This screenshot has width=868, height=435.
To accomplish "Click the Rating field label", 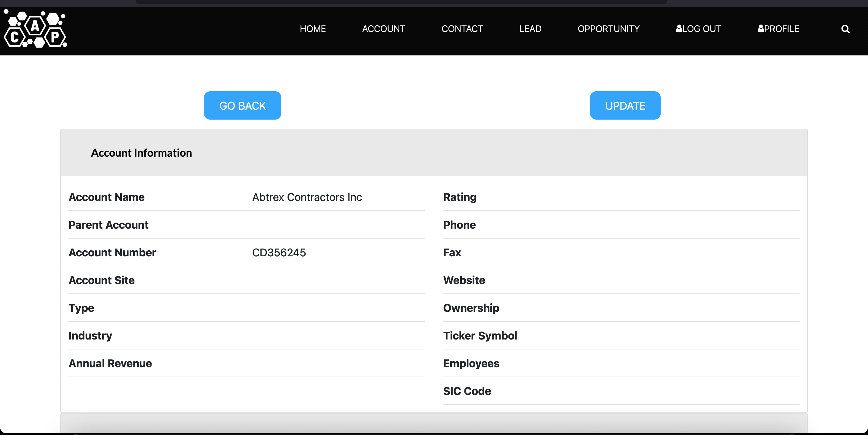I will pos(460,197).
